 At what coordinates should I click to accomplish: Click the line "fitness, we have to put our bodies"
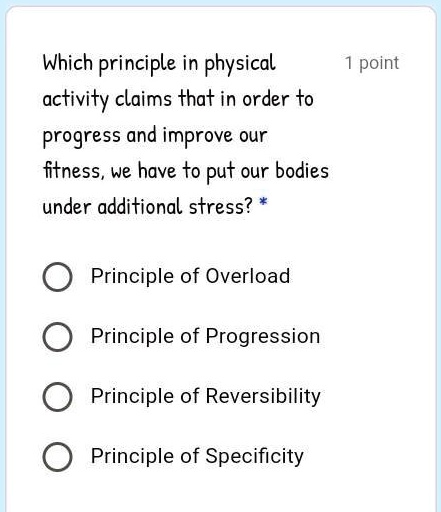[186, 171]
